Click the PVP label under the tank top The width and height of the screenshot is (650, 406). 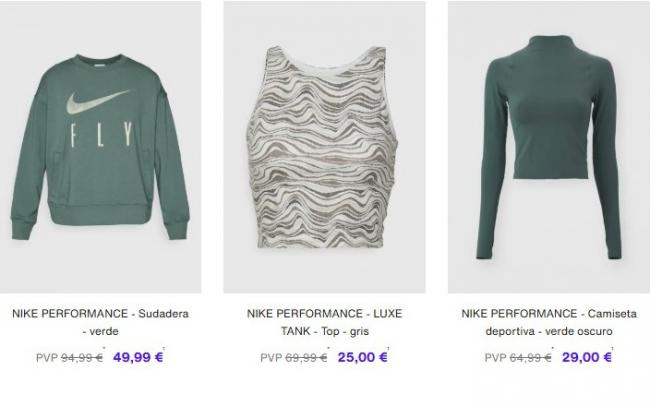coord(271,357)
